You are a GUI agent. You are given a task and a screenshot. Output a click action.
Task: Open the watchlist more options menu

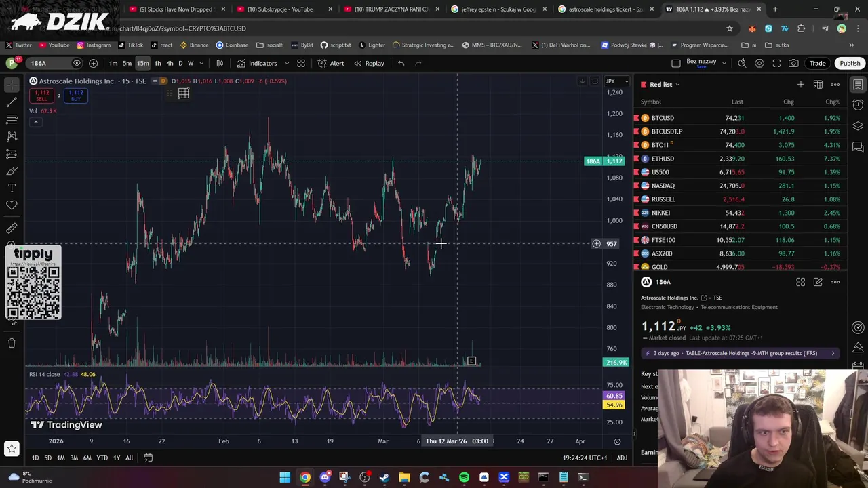pyautogui.click(x=835, y=85)
